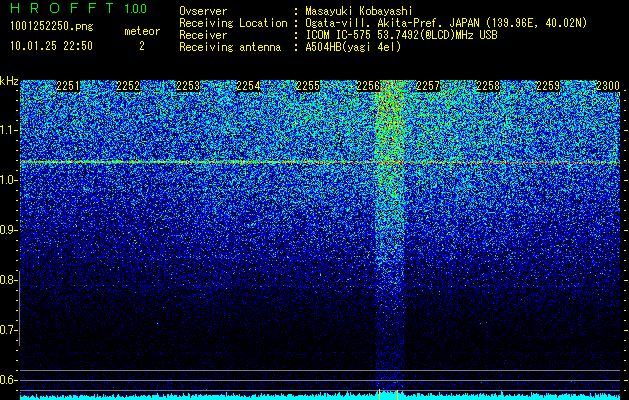Click the meteor count value 2
The width and height of the screenshot is (629, 400).
click(142, 46)
